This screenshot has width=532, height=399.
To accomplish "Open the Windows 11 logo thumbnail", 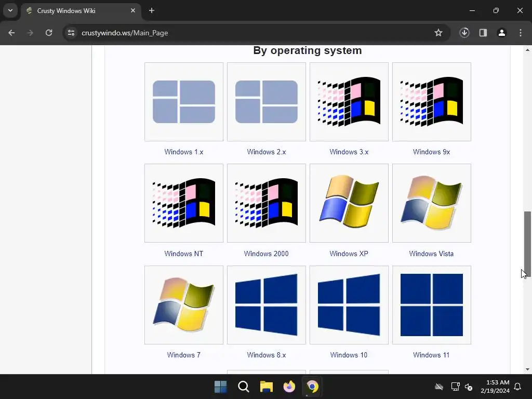I will (432, 305).
